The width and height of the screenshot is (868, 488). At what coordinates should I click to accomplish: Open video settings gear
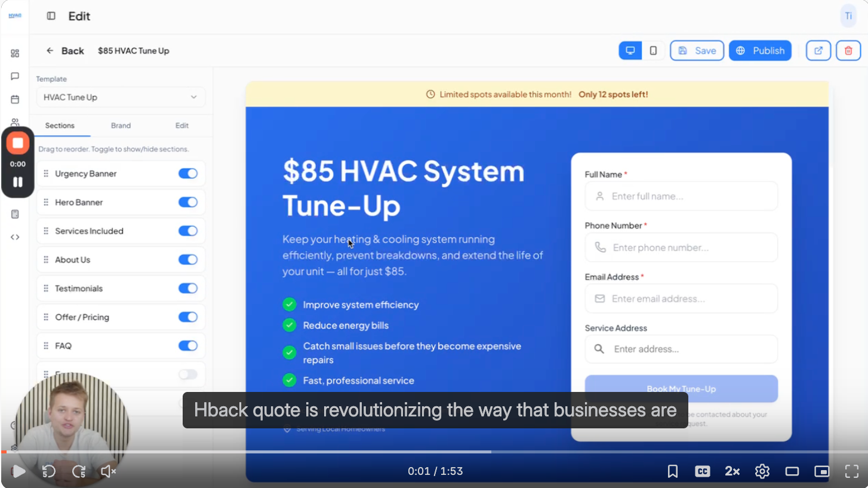(762, 471)
